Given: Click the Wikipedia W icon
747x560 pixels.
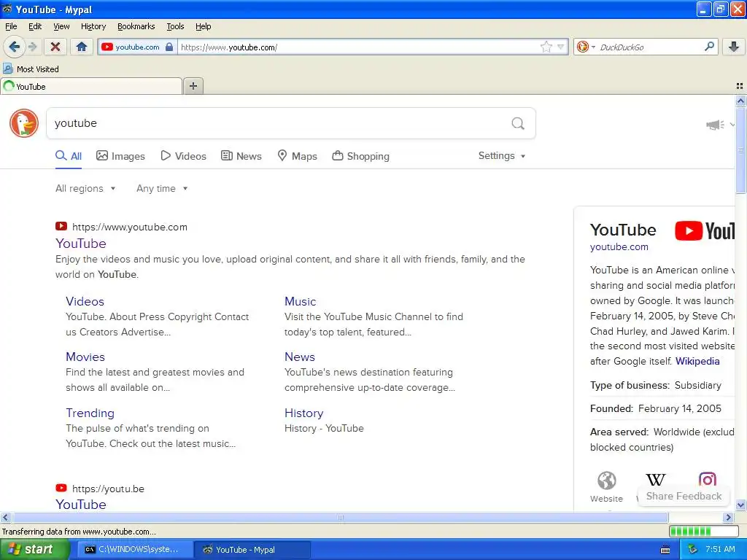Looking at the screenshot, I should [656, 480].
